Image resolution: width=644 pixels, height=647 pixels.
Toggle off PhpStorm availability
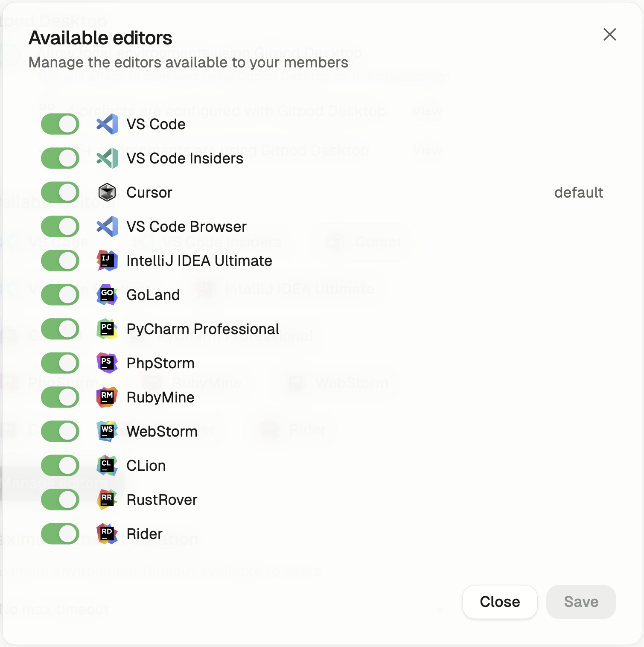60,363
